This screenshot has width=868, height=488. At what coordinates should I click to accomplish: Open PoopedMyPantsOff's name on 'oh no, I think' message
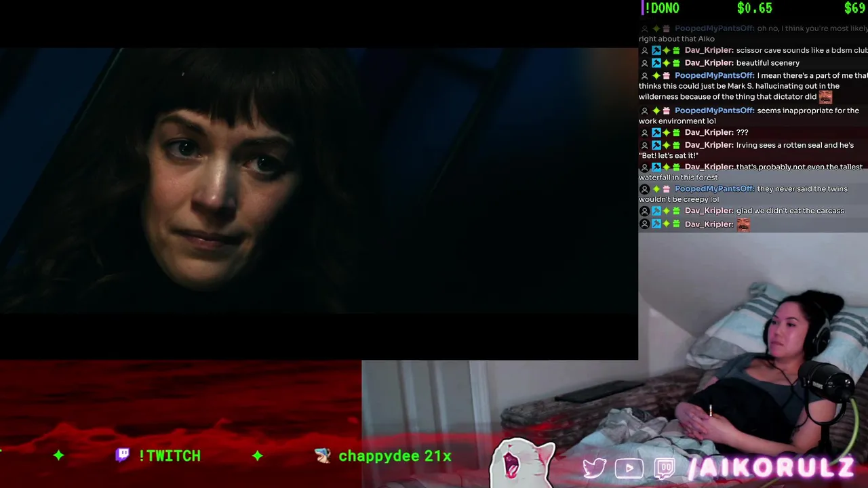[714, 28]
